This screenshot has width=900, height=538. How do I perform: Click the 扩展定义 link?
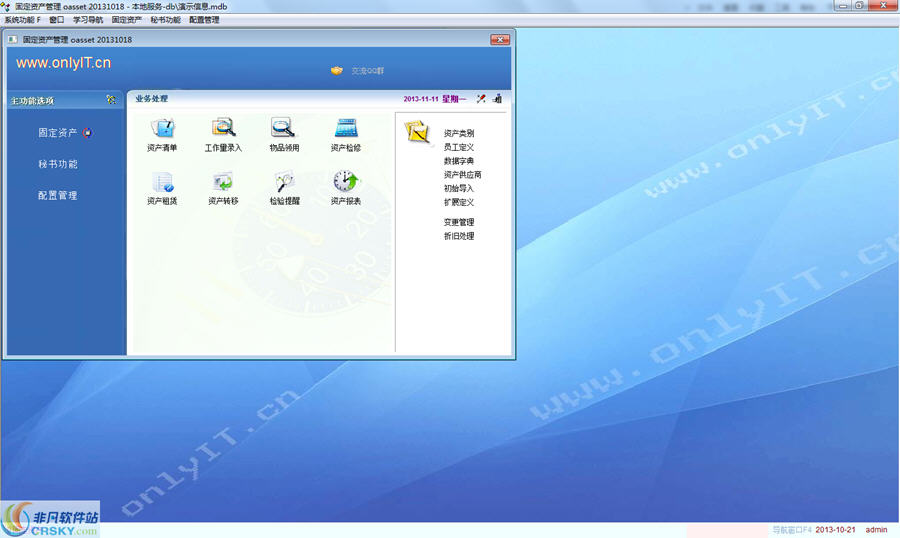[x=459, y=202]
